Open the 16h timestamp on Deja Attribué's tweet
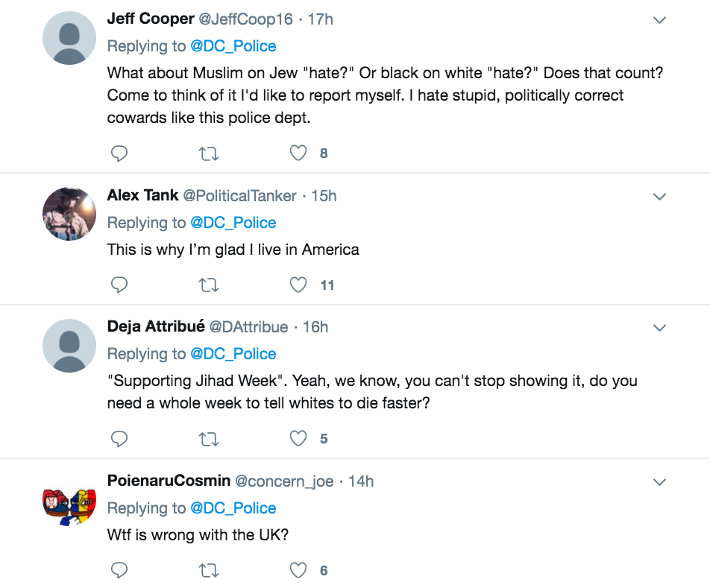Viewport: 710px width, 588px height. point(315,327)
